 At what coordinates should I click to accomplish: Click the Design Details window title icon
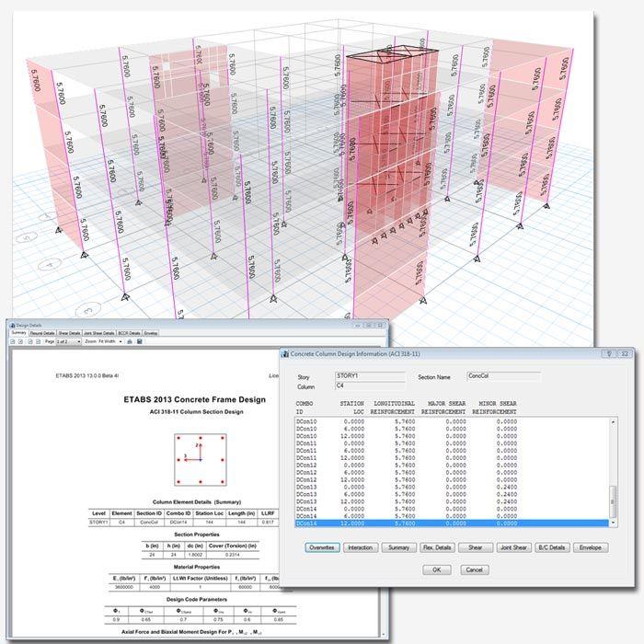click(x=12, y=326)
